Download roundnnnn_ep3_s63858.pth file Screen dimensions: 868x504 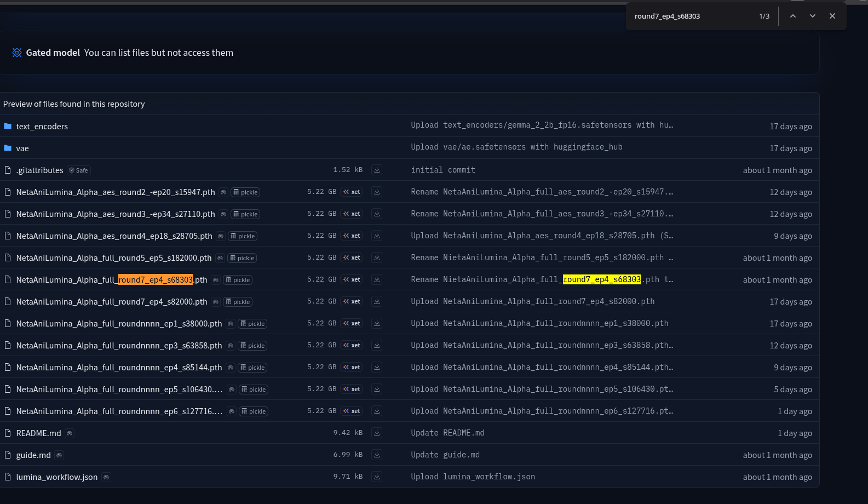point(377,345)
